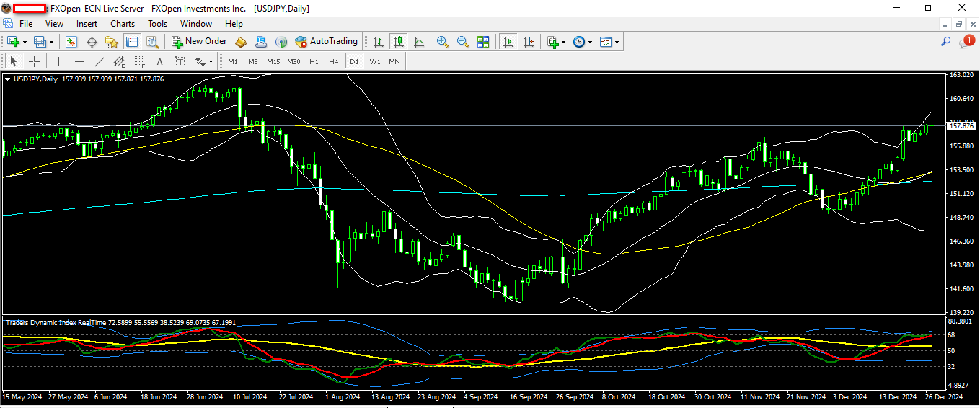
Task: Open the Tools menu
Action: (x=158, y=24)
